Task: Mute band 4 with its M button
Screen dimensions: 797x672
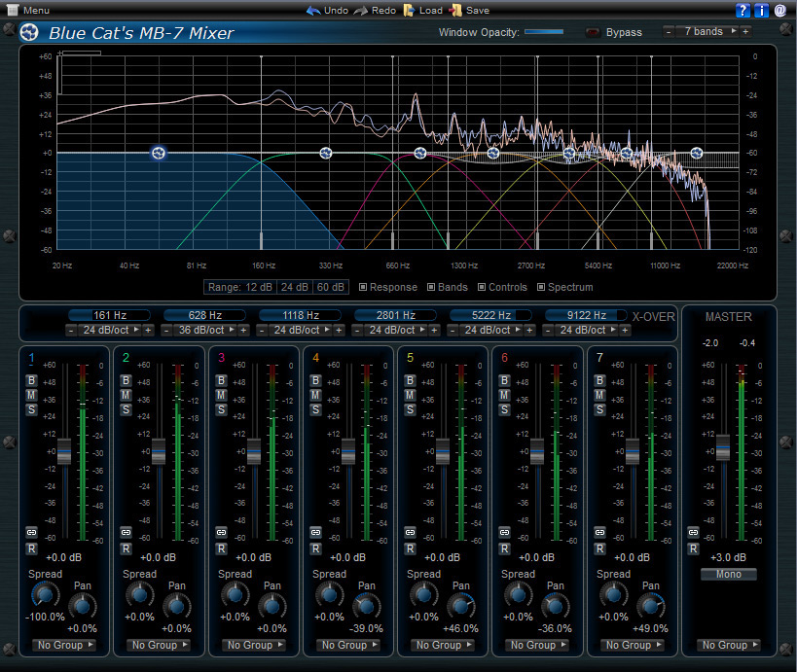Action: coord(313,397)
